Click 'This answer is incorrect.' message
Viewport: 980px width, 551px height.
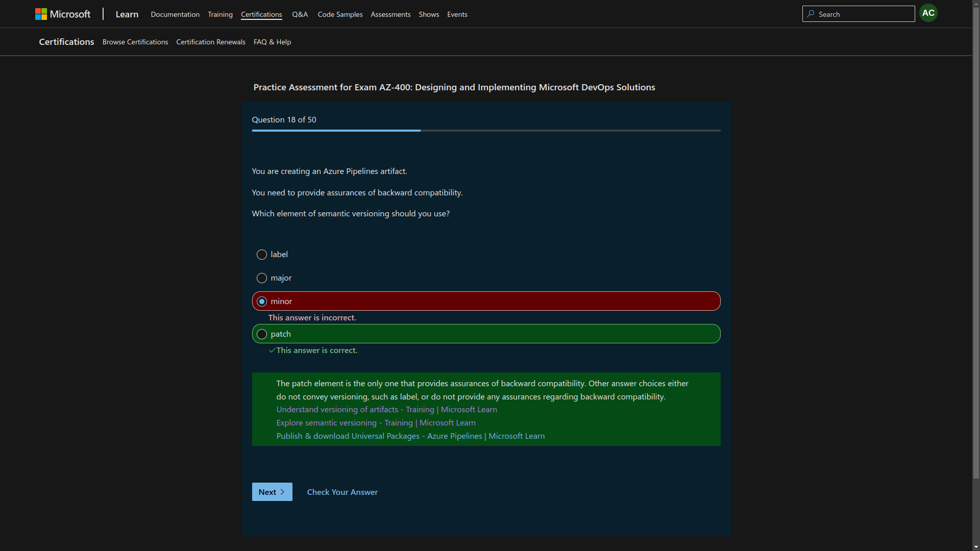312,317
